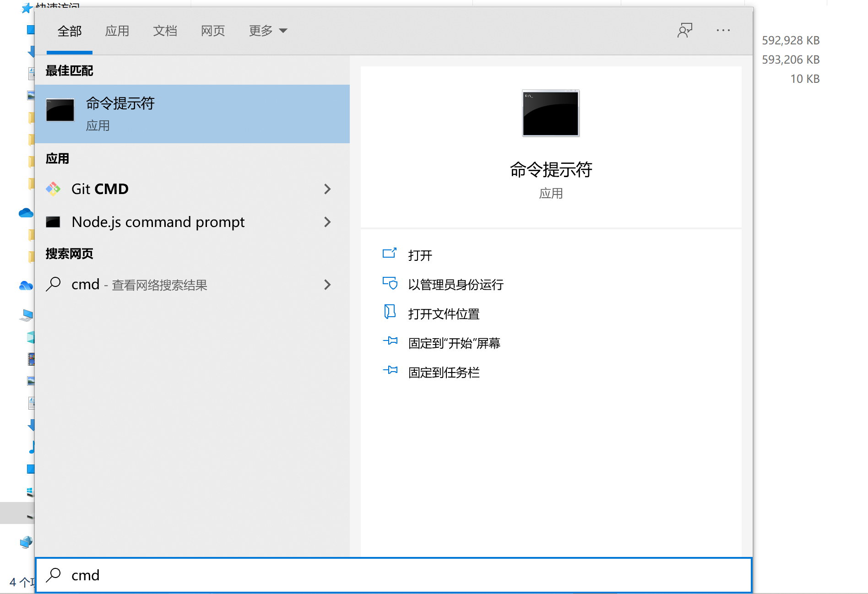Click 打开文件位置 to open file location
The height and width of the screenshot is (594, 868).
click(444, 313)
